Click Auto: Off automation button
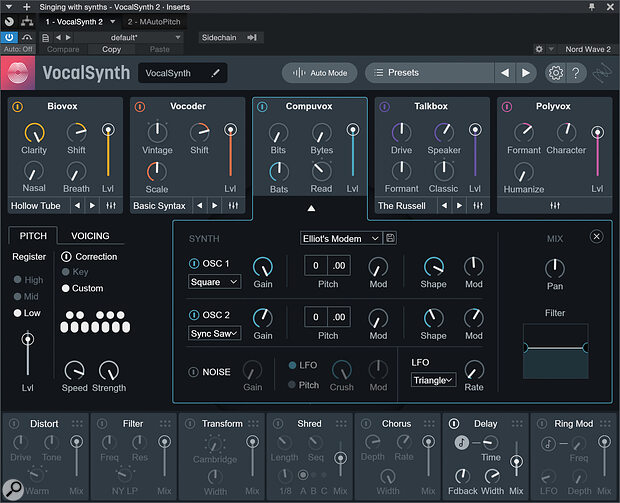 18,49
